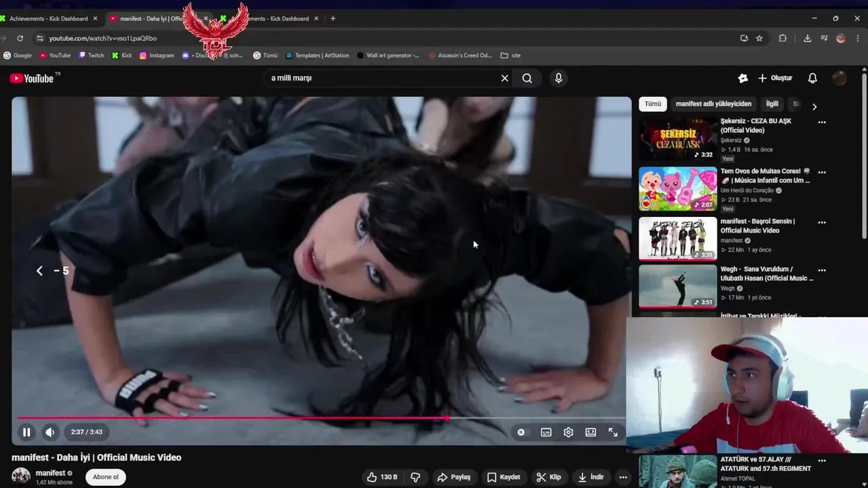Open 'ATATÜRK ve 57.ALAY' video title
The width and height of the screenshot is (868, 488).
point(766,464)
